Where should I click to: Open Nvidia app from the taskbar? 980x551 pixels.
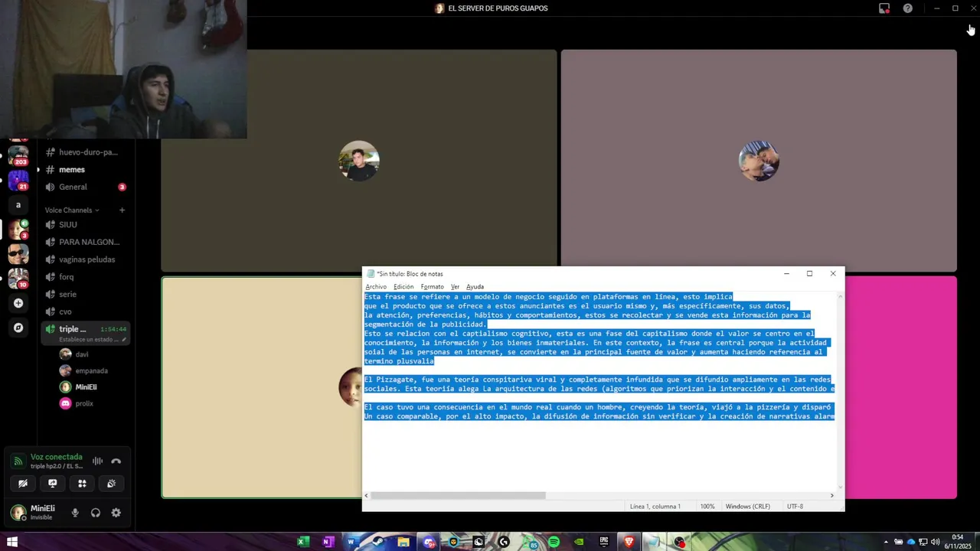[580, 542]
